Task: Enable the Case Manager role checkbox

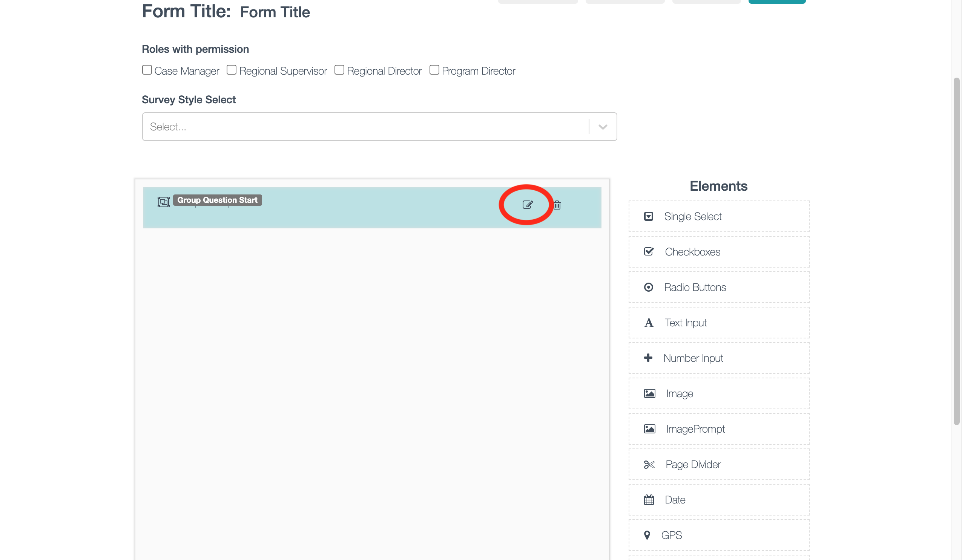Action: click(x=147, y=70)
